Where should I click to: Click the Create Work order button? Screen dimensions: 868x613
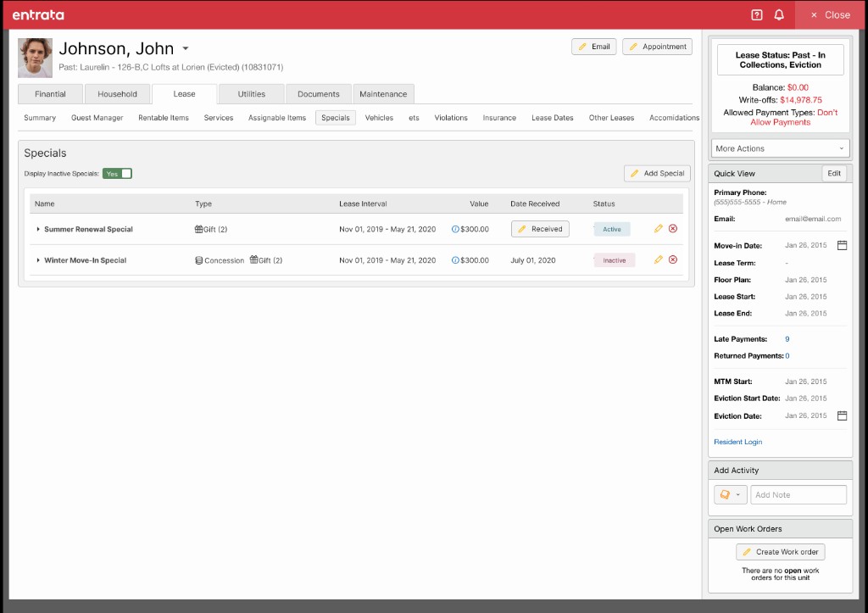point(780,552)
